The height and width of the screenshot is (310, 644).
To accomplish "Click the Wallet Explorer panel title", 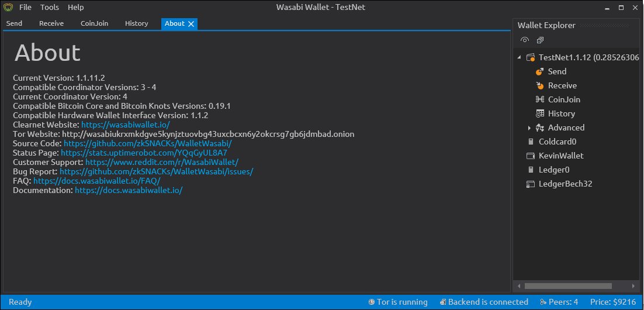I will tap(546, 26).
